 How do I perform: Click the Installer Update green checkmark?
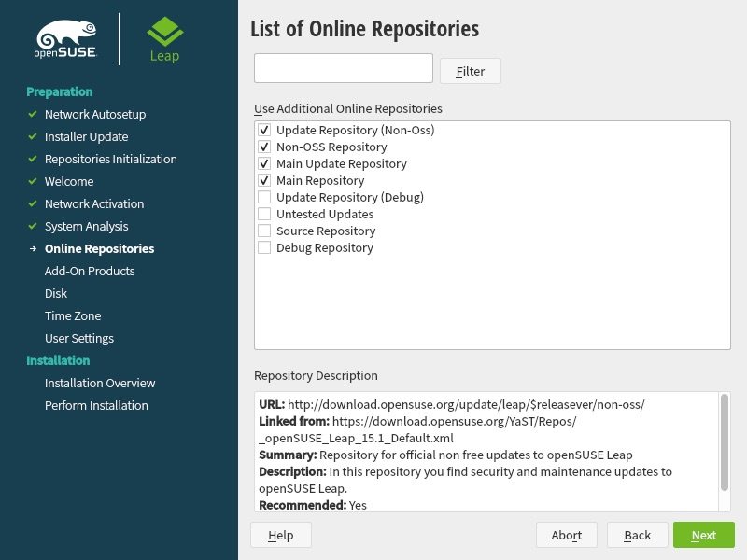click(x=33, y=136)
